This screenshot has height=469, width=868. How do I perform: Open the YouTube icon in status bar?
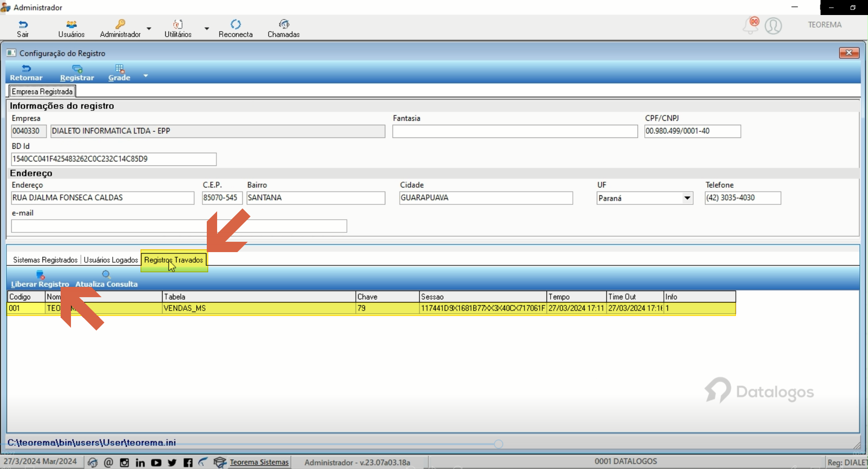[x=156, y=462]
